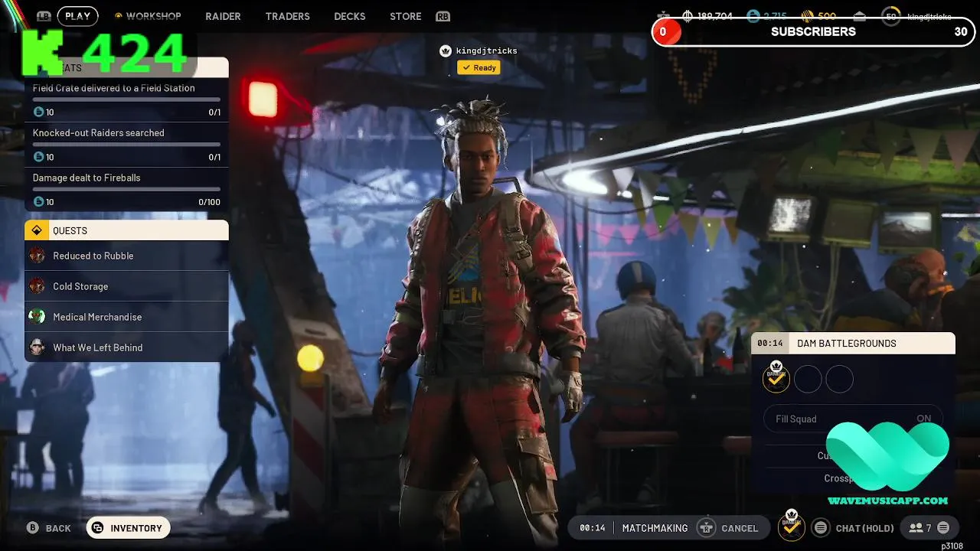Select the Knocked-out Raiders searched feat

click(126, 145)
